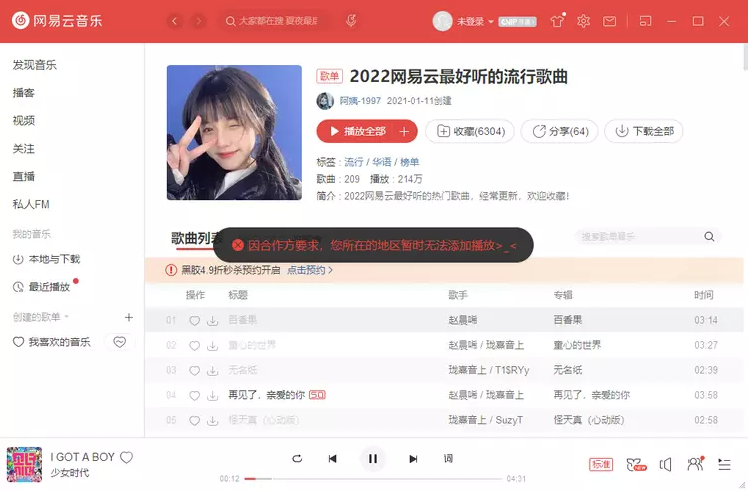
Task: Go to 私人FM in sidebar
Action: coord(31,204)
